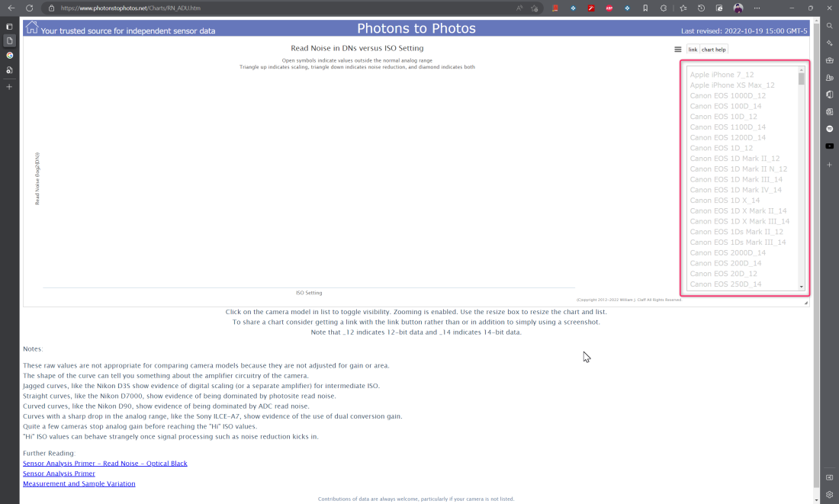This screenshot has width=839, height=504.
Task: Select Canon EOS 1D_12 in list
Action: pos(722,148)
